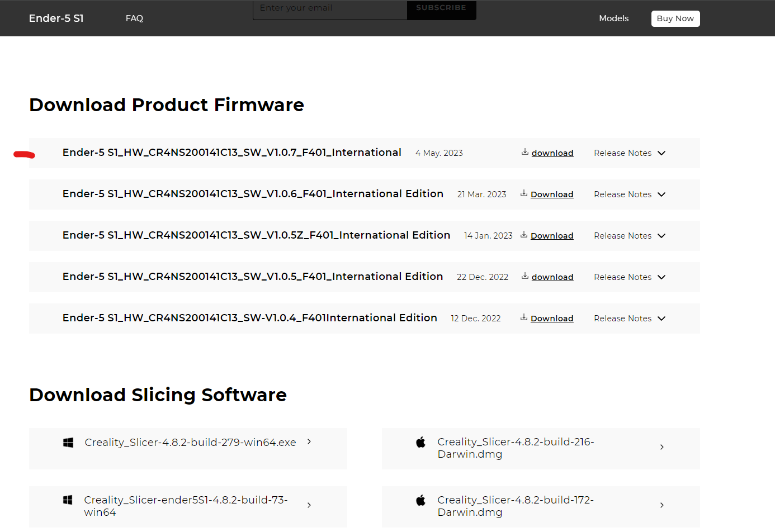Click the download link for V1.0.5 firmware
Screen dimensions: 775x532
point(552,277)
